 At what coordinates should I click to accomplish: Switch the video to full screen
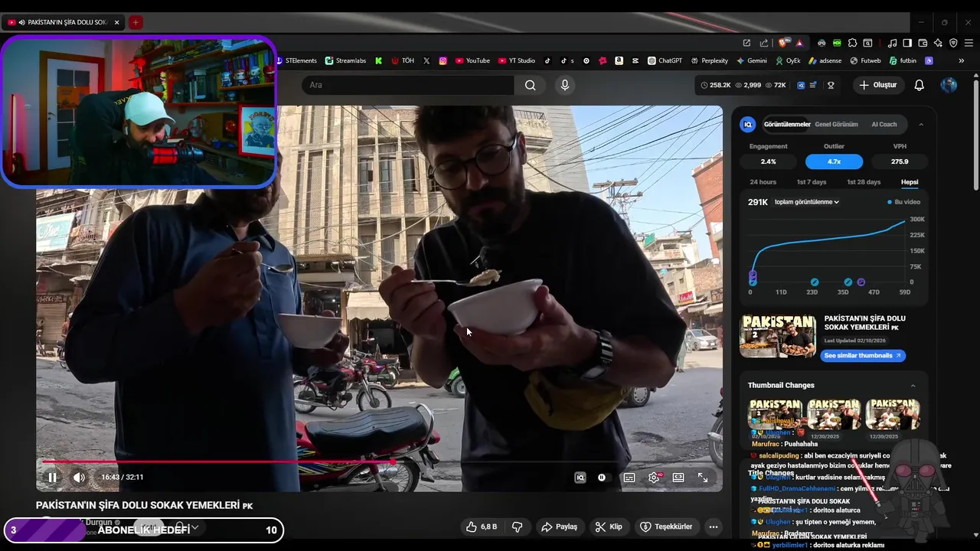click(703, 478)
